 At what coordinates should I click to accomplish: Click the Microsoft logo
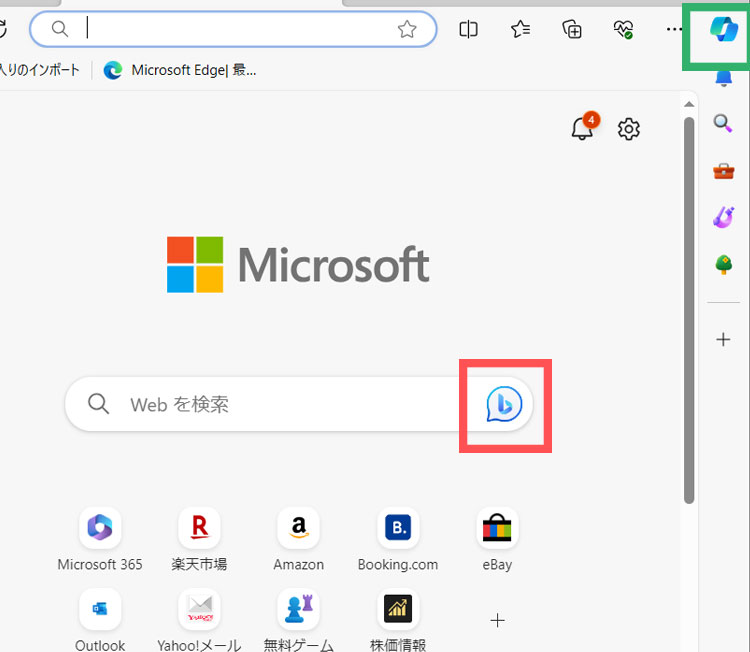point(298,264)
